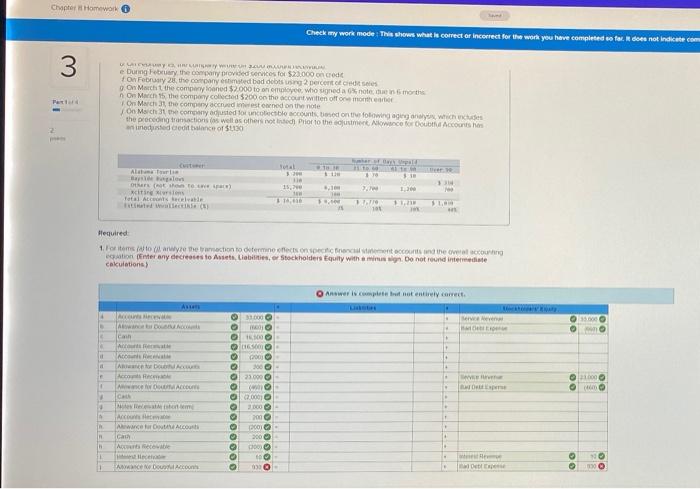Click the red X beside the Assets 930 amount
Screen dimensions: 700x489
tap(267, 467)
